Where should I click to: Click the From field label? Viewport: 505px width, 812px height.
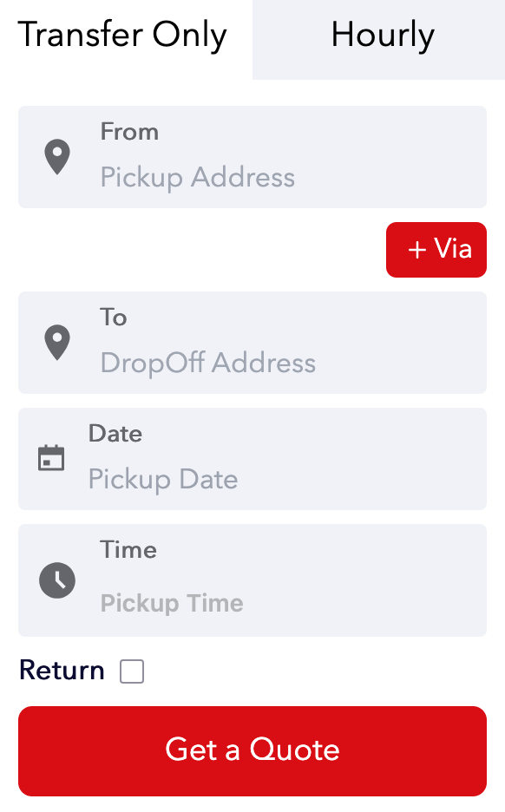pyautogui.click(x=129, y=132)
